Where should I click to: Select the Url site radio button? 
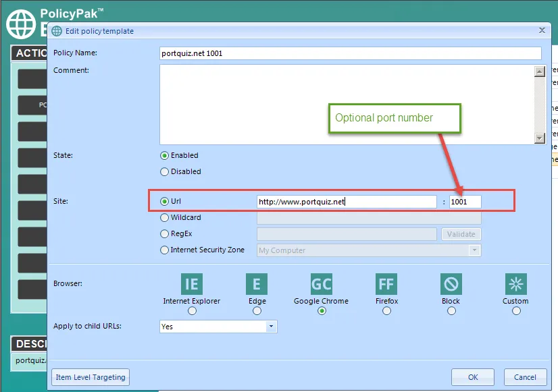164,202
